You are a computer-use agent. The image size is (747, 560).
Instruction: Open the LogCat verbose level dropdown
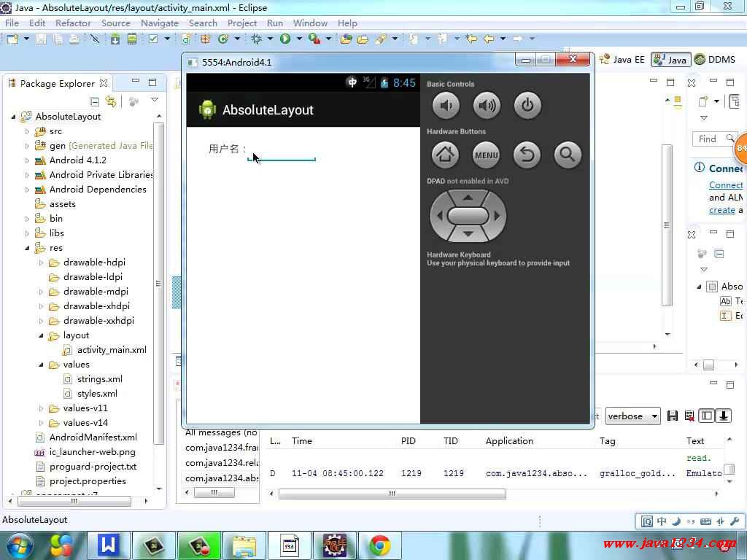coord(633,416)
